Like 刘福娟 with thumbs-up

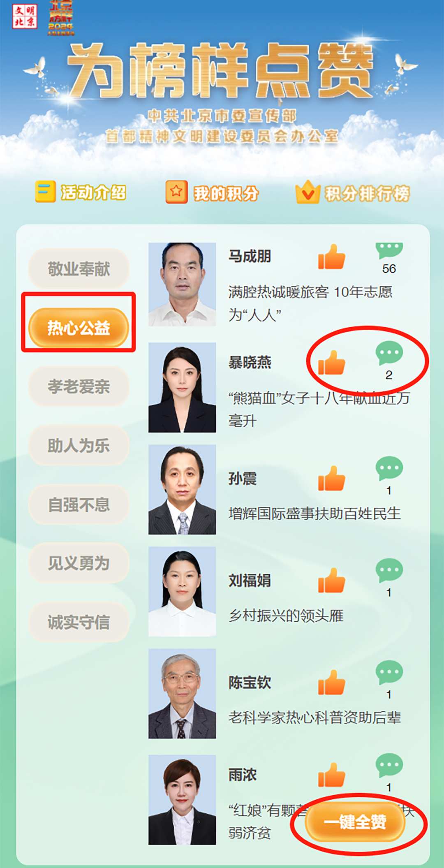tap(331, 580)
